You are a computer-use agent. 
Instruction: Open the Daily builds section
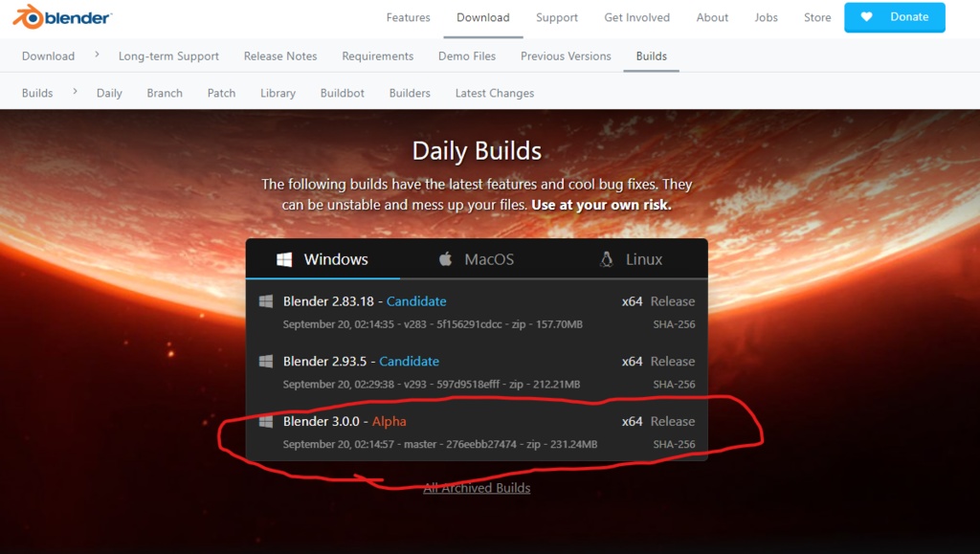click(x=109, y=93)
